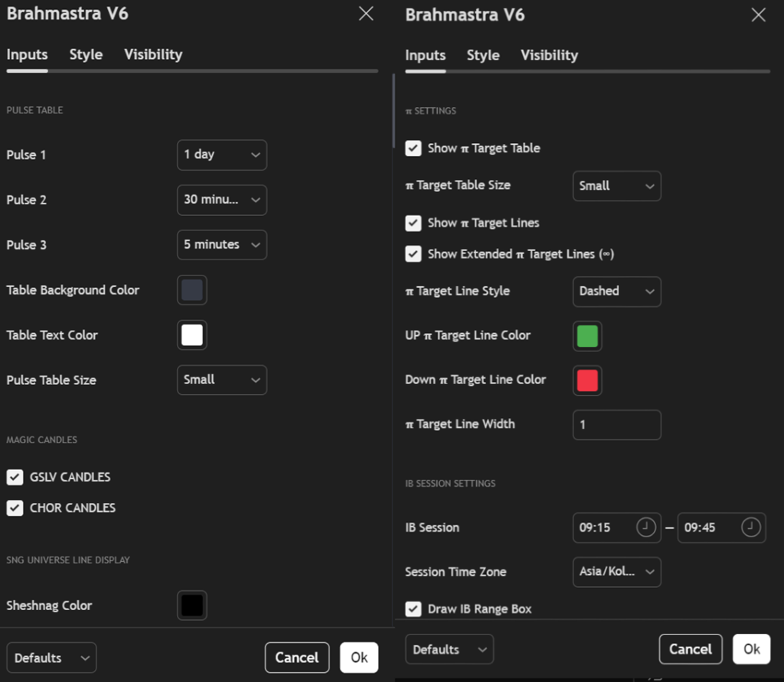Click the clock icon in IB Session start time

(x=646, y=527)
